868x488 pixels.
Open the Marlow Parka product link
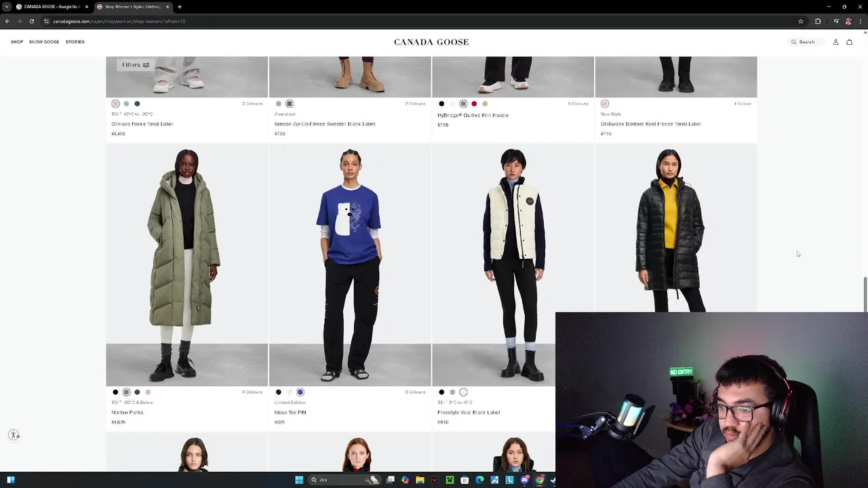point(127,412)
